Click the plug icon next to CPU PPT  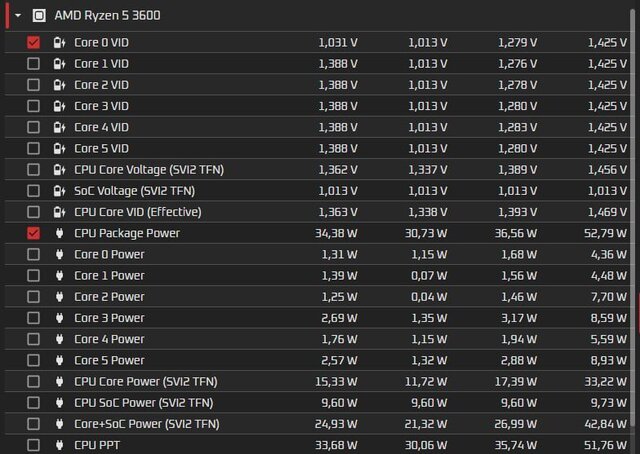(x=59, y=445)
